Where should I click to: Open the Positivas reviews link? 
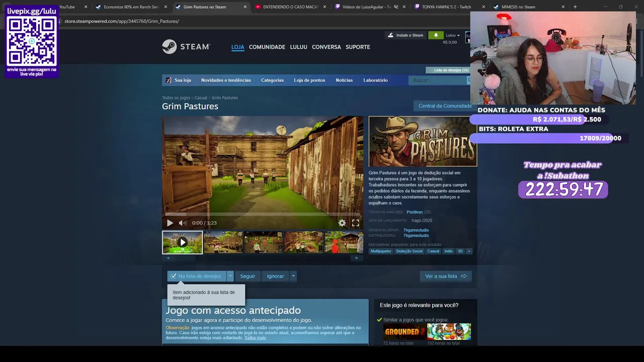point(415,212)
